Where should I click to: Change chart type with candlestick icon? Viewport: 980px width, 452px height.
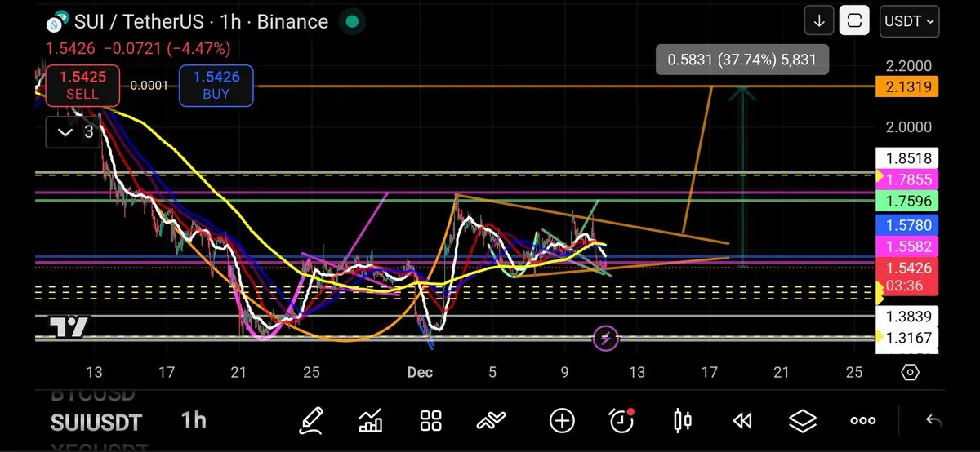pos(683,421)
